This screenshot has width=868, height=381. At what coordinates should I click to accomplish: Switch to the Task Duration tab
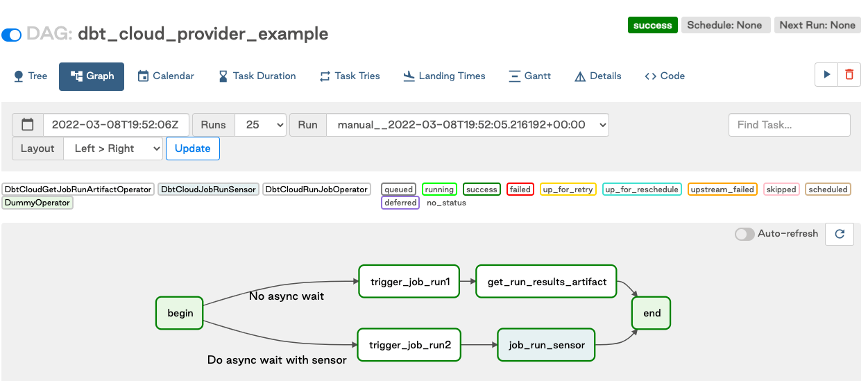pyautogui.click(x=257, y=76)
